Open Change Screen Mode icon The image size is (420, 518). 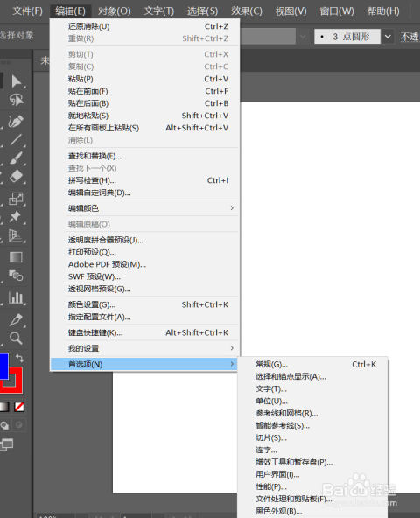coord(7,444)
